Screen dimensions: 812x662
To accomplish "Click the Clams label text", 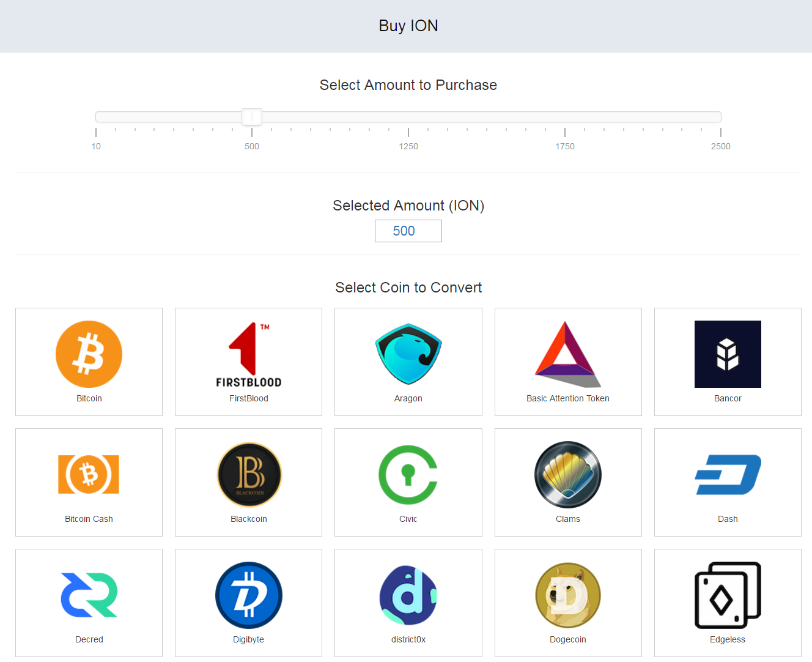I will click(x=568, y=519).
